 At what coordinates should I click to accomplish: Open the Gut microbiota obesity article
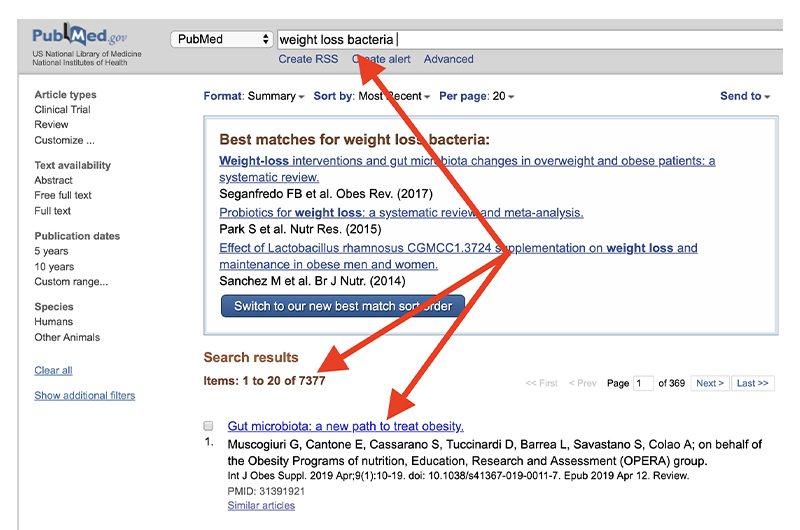pyautogui.click(x=345, y=426)
